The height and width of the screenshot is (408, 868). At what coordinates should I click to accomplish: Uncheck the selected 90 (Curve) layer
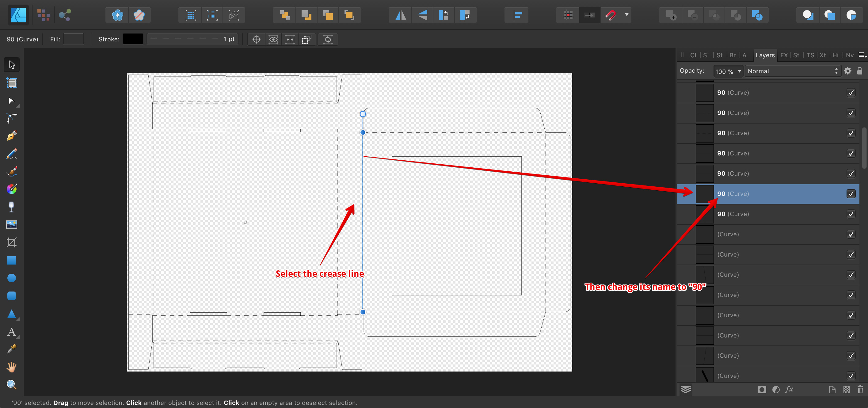(851, 194)
